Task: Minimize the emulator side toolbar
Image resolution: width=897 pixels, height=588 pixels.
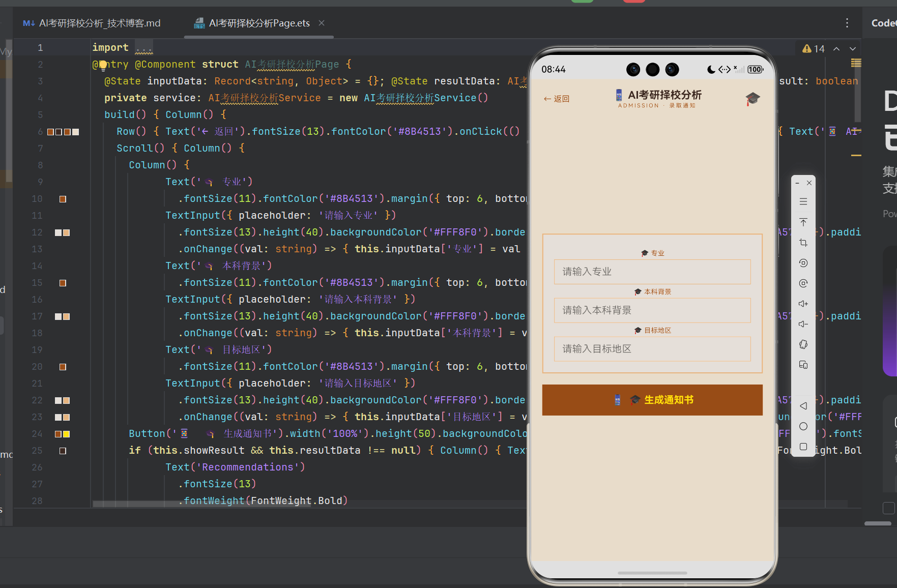Action: (797, 183)
